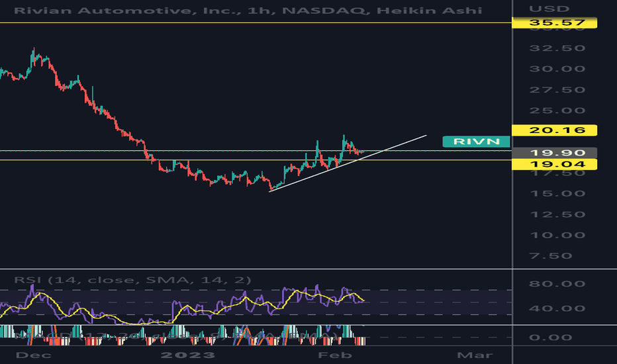Click the MACD 0.00 axis value
617x364 pixels.
click(x=551, y=338)
